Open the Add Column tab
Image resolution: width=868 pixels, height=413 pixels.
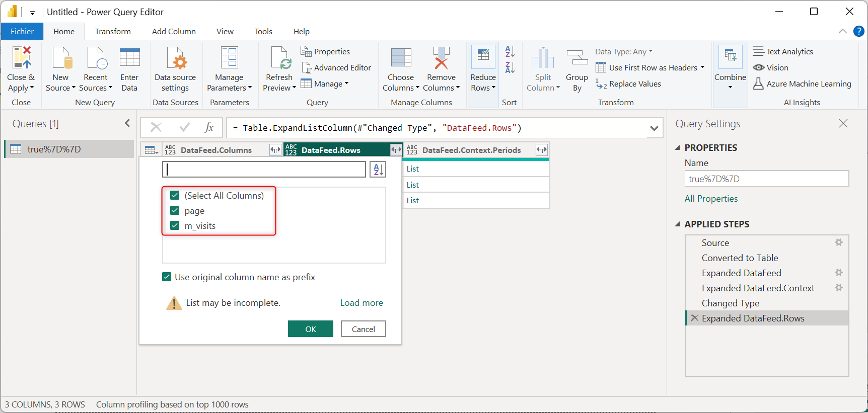point(174,31)
